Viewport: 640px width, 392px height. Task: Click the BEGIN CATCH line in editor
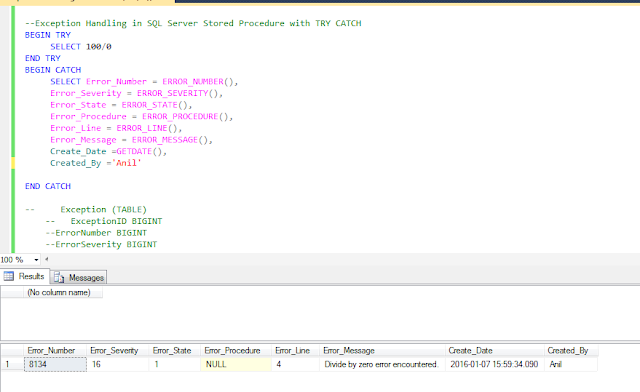pos(53,70)
